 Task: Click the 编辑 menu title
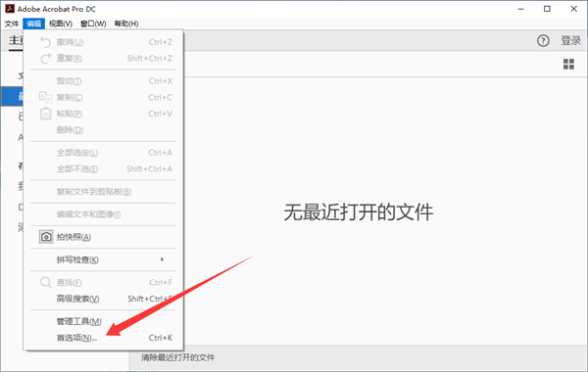pyautogui.click(x=33, y=23)
